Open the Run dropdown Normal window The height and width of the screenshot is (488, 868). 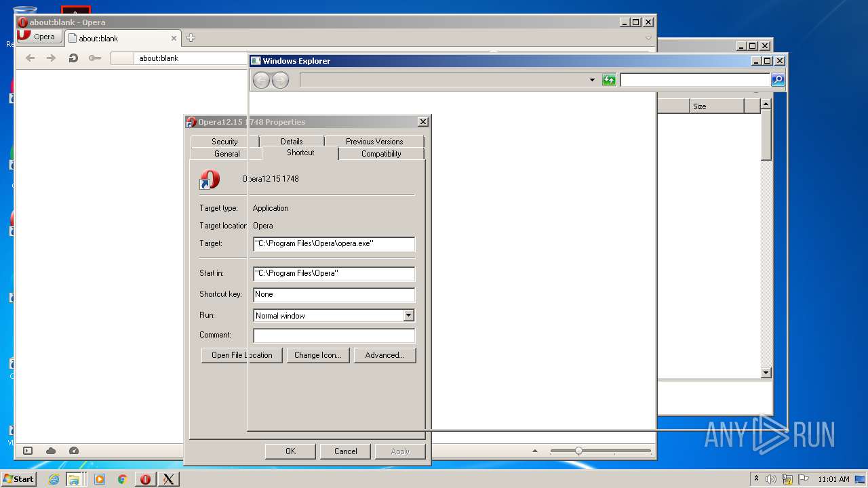[334, 315]
